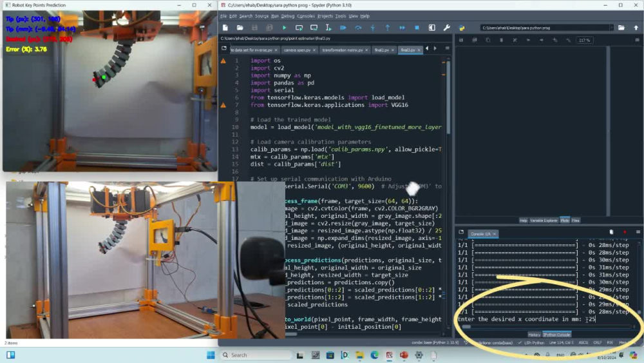
Task: Open the Debug menu
Action: (287, 16)
